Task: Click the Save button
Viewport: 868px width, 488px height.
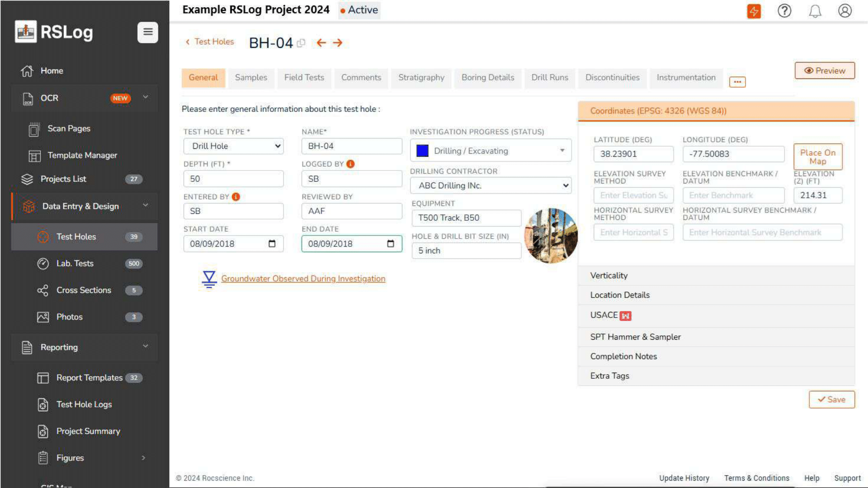Action: coord(832,400)
